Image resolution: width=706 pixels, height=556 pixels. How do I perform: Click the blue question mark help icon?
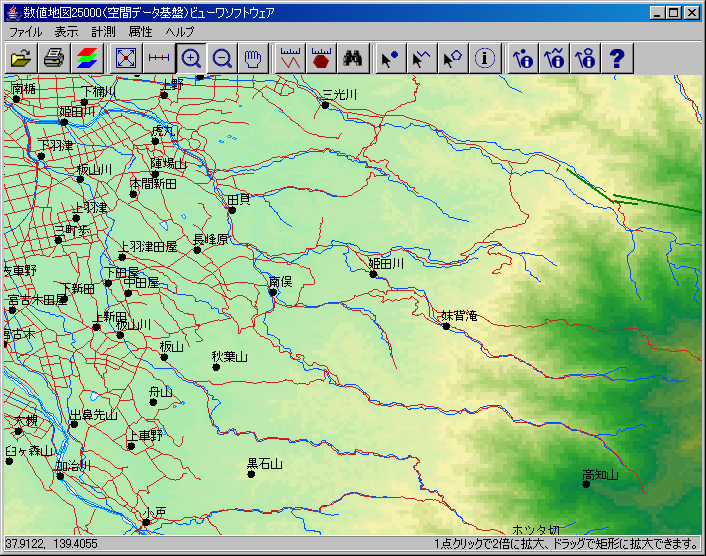tap(617, 59)
